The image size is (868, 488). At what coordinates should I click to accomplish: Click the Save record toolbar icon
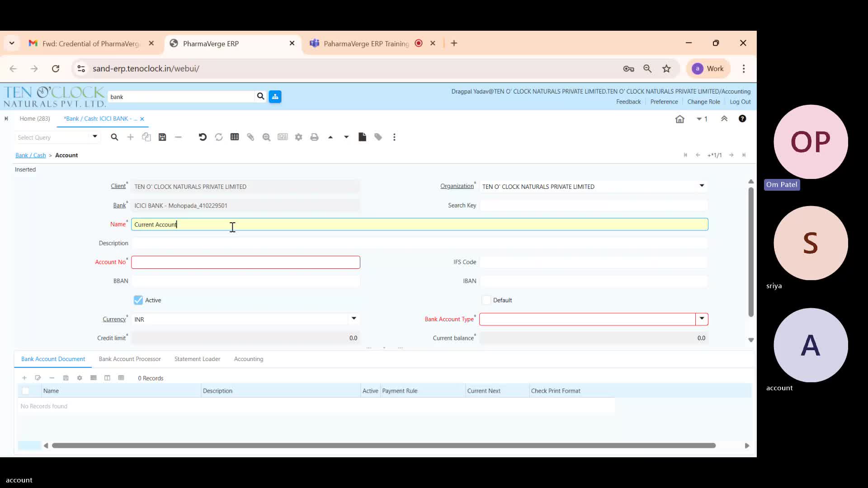point(162,137)
